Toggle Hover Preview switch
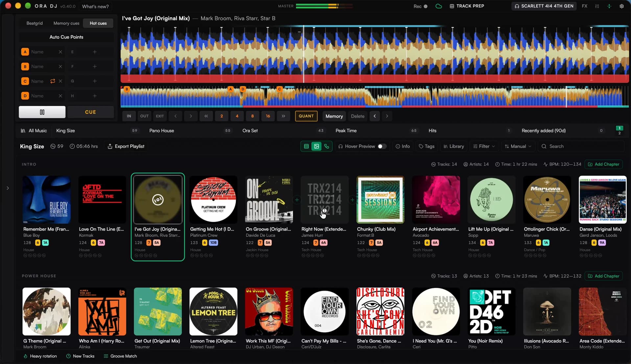Viewport: 631px width, 364px height. [x=382, y=147]
